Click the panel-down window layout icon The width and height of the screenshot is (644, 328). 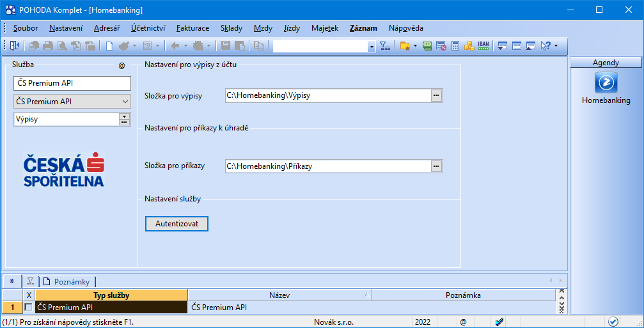(x=501, y=46)
